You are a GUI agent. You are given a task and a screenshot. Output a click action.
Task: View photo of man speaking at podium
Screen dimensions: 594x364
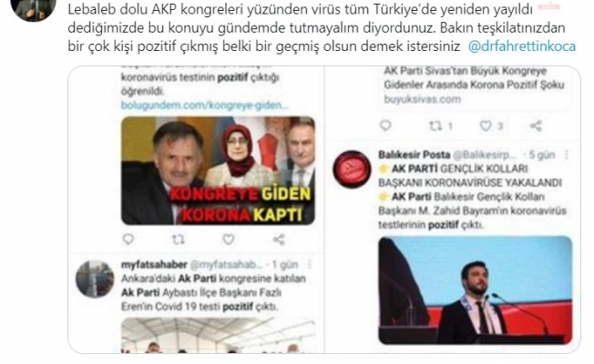tap(475, 290)
